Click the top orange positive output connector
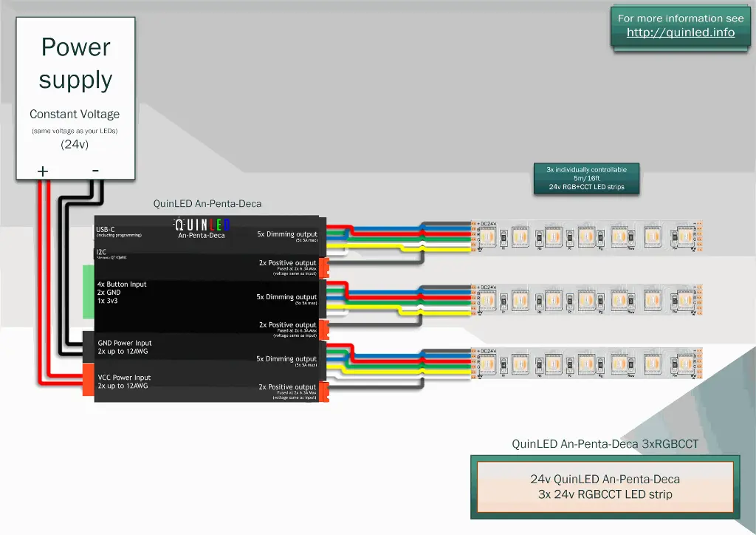 (x=324, y=268)
